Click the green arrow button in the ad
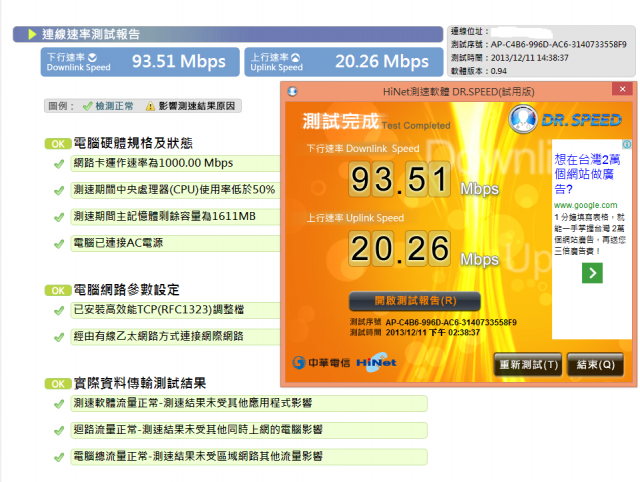This screenshot has width=640, height=482. click(x=592, y=273)
